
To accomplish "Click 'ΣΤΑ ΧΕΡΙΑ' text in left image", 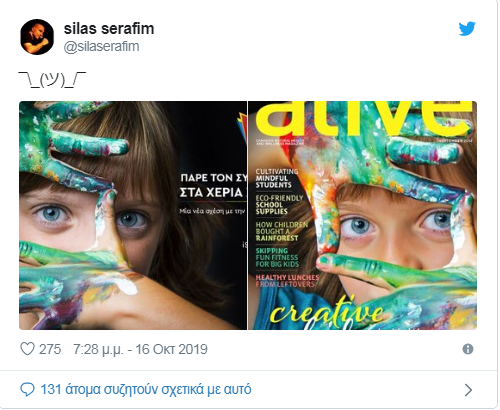I will [x=213, y=193].
